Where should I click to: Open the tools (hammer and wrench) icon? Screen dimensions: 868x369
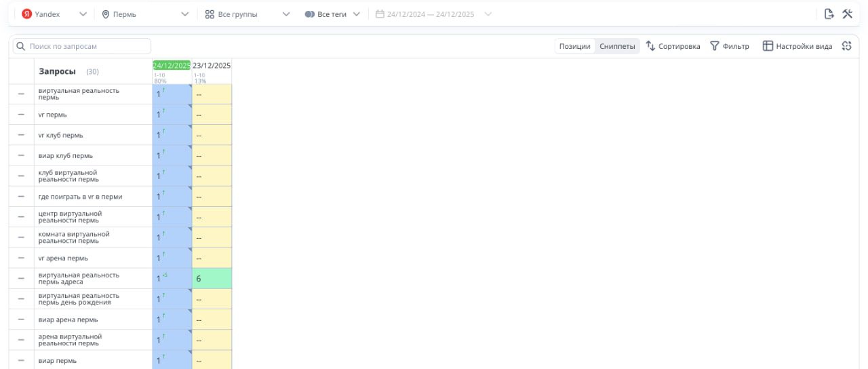(x=847, y=14)
